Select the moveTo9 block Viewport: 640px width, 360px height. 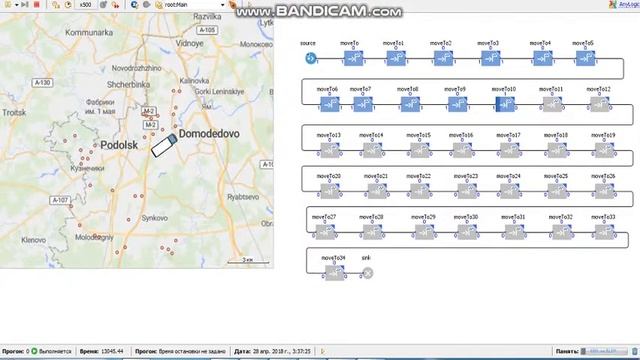458,104
